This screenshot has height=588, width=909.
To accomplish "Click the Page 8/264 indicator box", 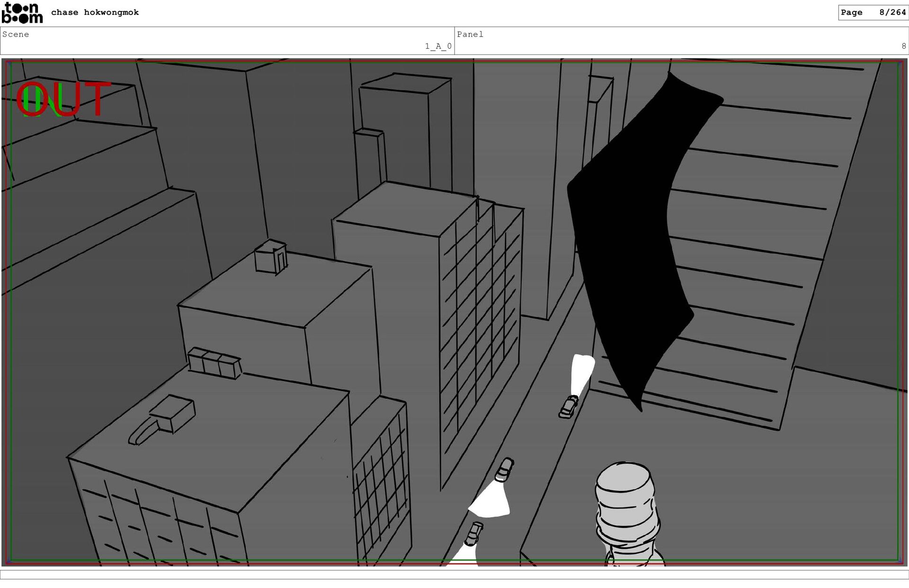I will click(873, 13).
